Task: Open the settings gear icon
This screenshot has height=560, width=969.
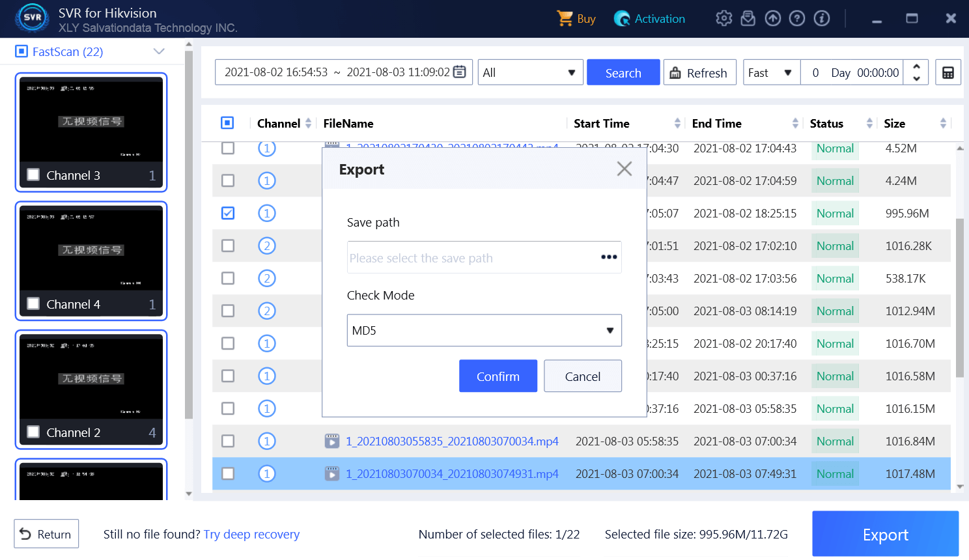Action: pyautogui.click(x=723, y=18)
